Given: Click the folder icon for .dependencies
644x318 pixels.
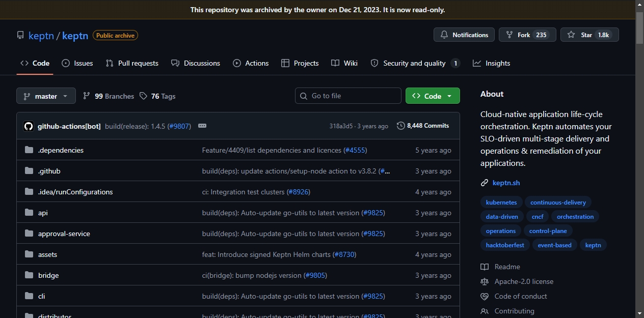Looking at the screenshot, I should pyautogui.click(x=29, y=150).
